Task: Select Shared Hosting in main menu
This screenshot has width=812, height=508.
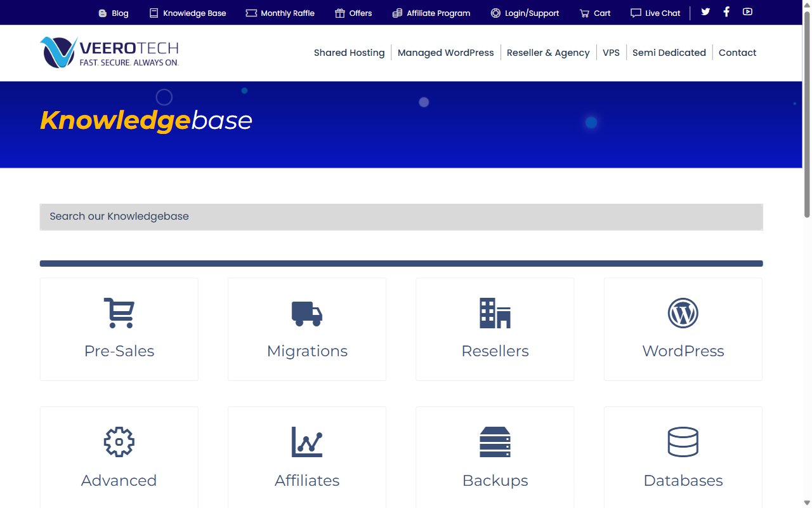Action: (x=350, y=53)
